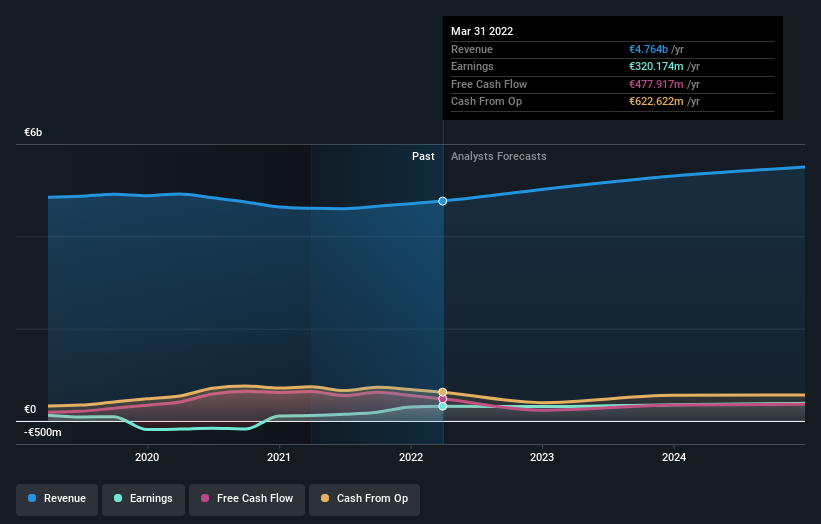Select the blue Revenue data point marker
Image resolution: width=821 pixels, height=524 pixels.
coord(442,201)
